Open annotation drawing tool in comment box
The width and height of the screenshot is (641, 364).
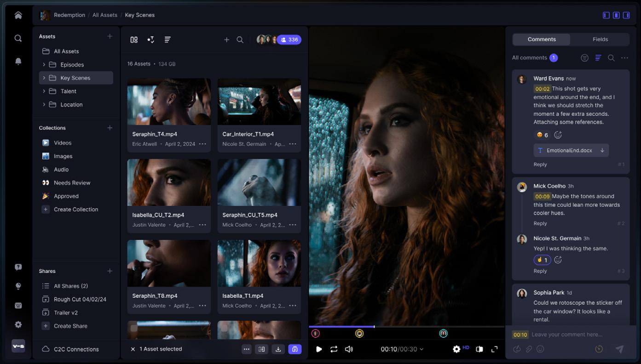point(517,349)
